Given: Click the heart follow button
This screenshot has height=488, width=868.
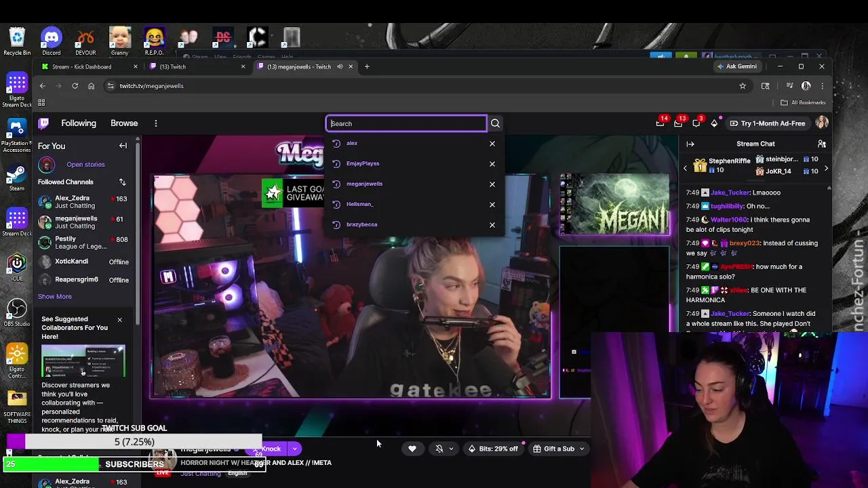Looking at the screenshot, I should [412, 449].
